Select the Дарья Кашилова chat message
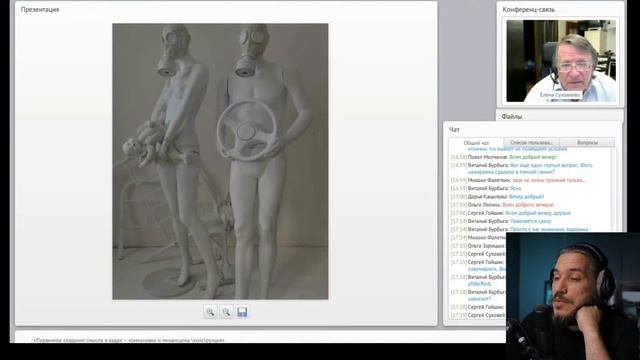 coord(498,197)
